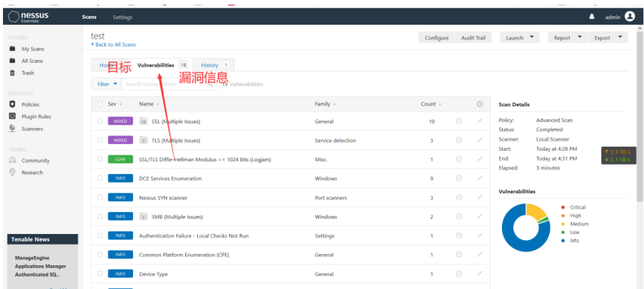Toggle the select-all checkbox in table header
644x289 pixels.
pos(100,103)
